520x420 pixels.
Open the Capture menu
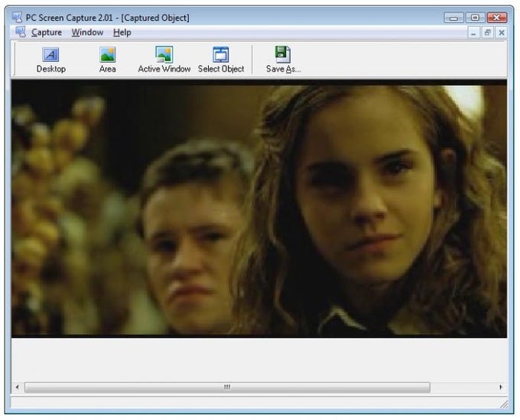(47, 32)
